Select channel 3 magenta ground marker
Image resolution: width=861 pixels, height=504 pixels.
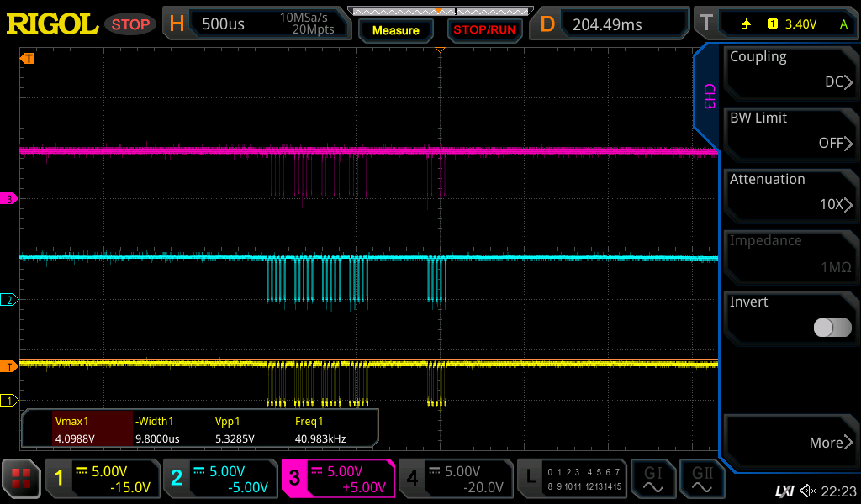pos(8,198)
